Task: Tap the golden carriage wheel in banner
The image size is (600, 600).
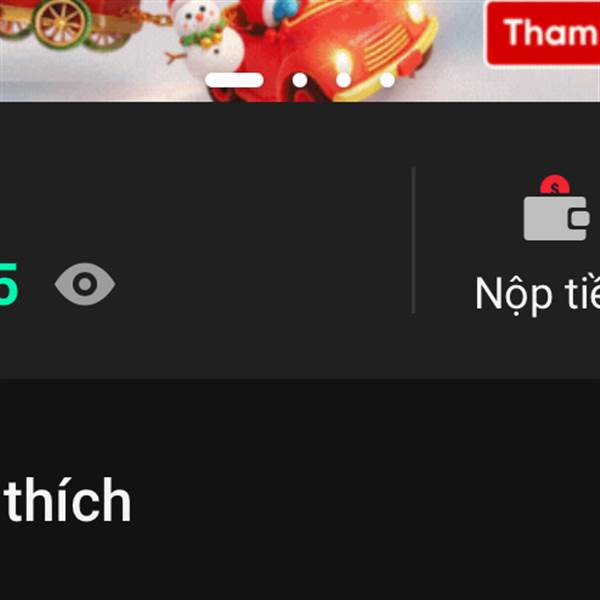Action: [61, 24]
